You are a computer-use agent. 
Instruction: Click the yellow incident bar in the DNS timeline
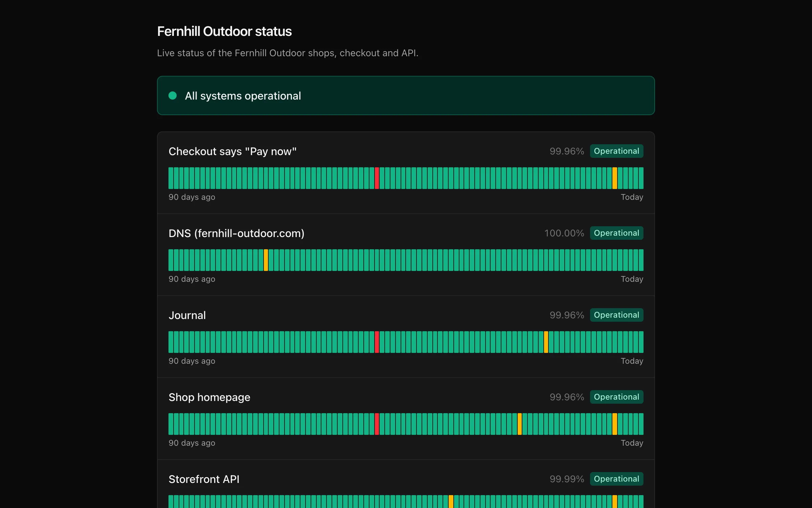[266, 260]
